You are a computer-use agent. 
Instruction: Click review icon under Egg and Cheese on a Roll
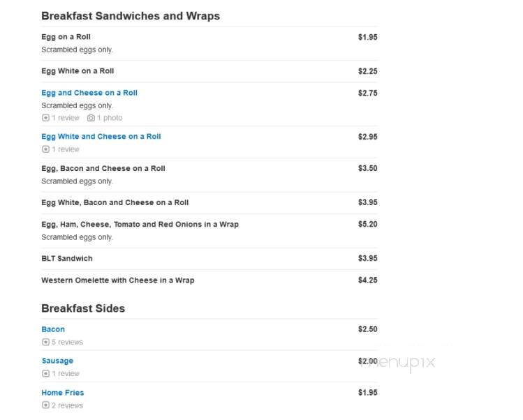(x=45, y=118)
